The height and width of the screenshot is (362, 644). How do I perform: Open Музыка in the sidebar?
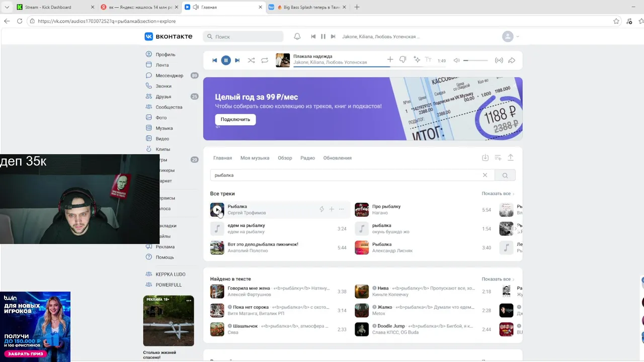click(164, 128)
